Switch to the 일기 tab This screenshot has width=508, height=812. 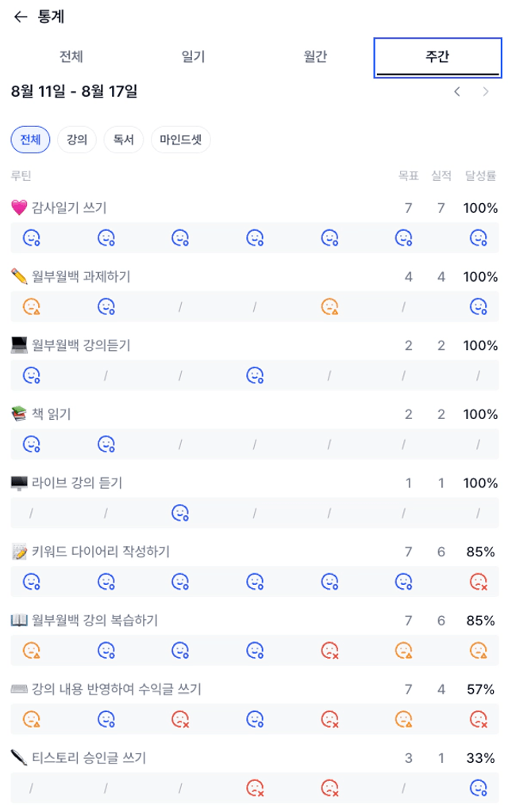(x=193, y=56)
